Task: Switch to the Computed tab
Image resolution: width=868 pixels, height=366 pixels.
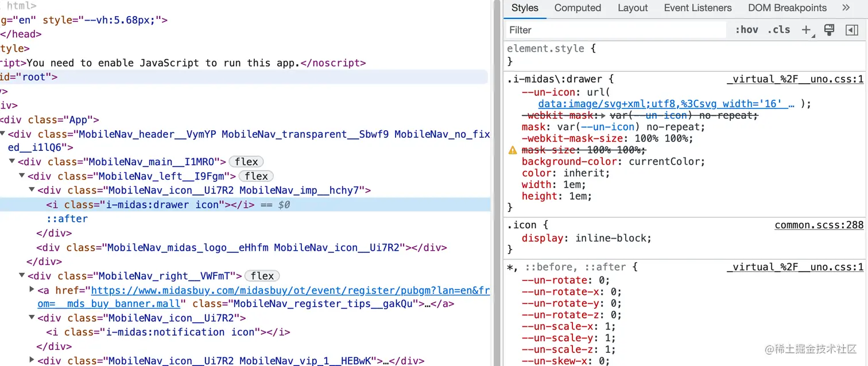Action: coord(577,7)
